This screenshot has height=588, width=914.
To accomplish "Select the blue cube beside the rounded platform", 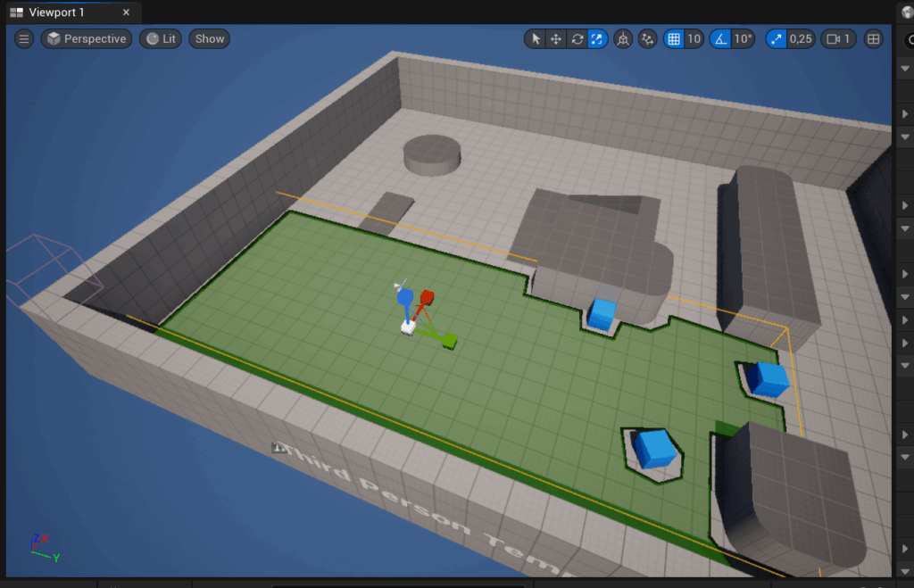I will click(601, 315).
